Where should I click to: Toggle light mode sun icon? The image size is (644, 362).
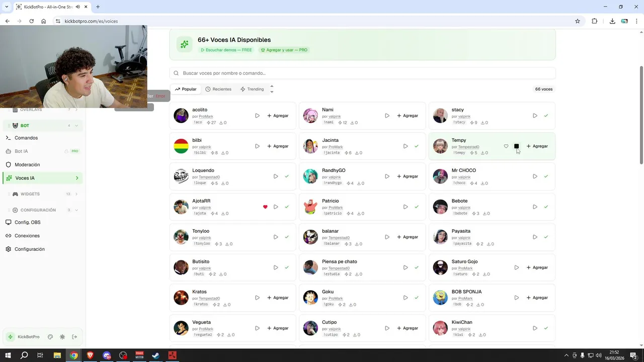point(62,337)
